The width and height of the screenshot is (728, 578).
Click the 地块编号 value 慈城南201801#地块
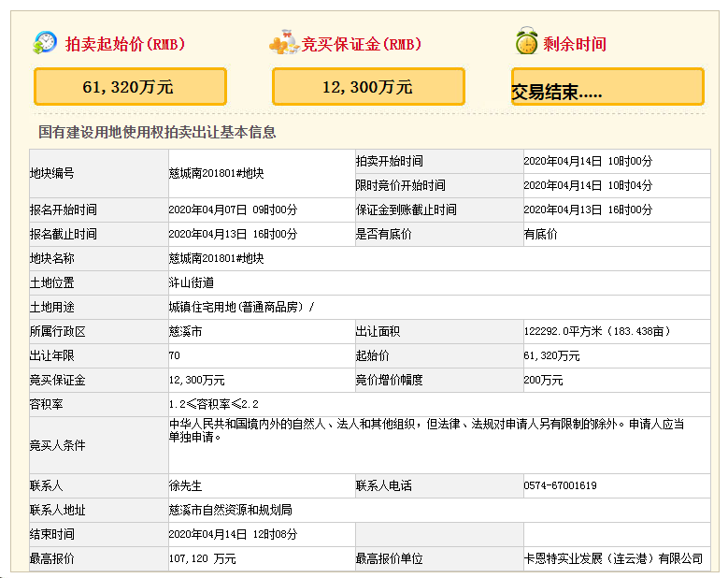216,173
